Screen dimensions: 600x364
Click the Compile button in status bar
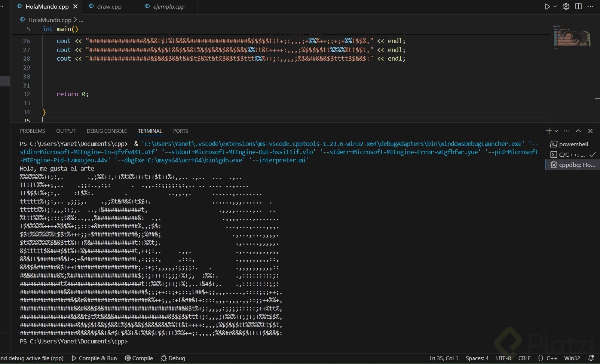[x=139, y=358]
